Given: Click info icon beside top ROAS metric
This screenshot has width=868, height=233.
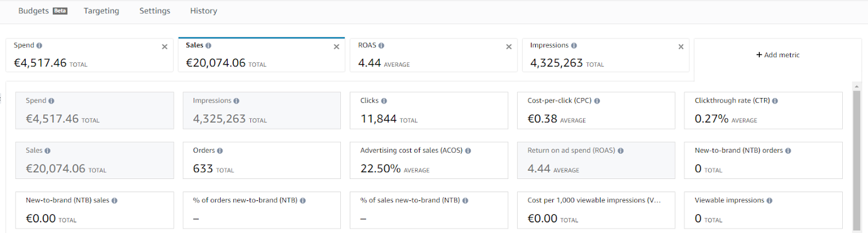Looking at the screenshot, I should point(381,46).
